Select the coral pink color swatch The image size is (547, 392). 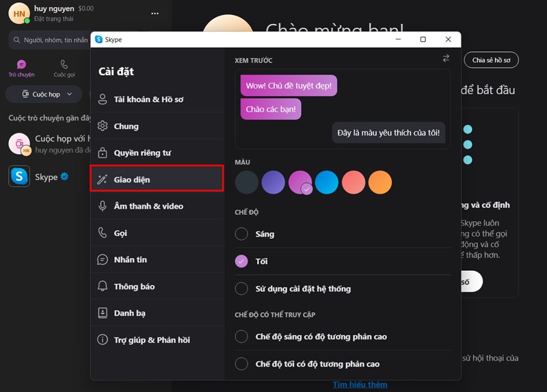(353, 182)
